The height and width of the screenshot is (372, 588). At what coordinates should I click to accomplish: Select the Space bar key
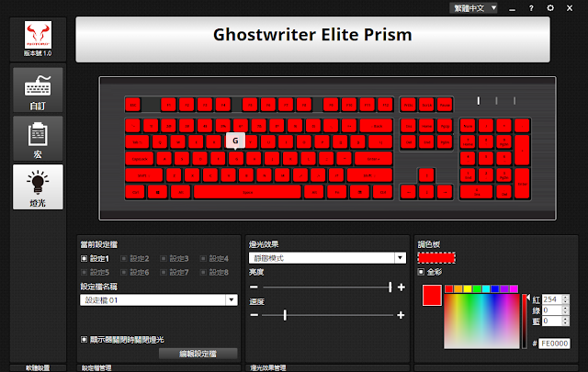pyautogui.click(x=247, y=192)
